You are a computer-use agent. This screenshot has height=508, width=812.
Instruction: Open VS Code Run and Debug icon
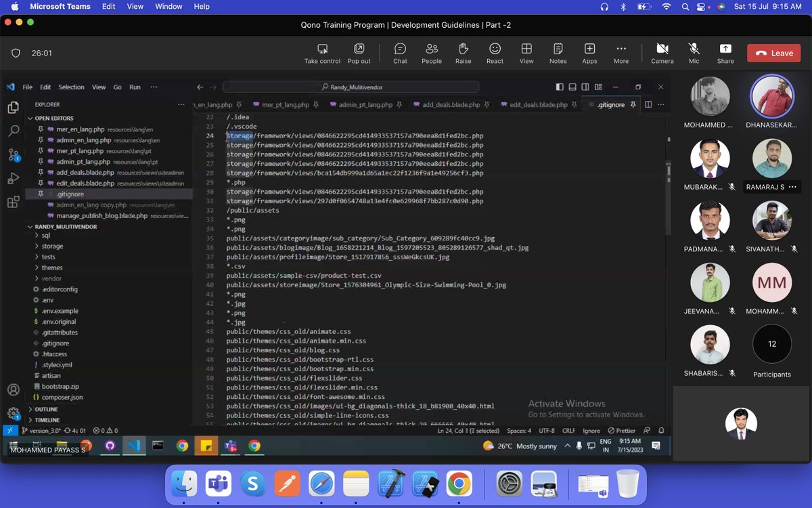pyautogui.click(x=13, y=178)
